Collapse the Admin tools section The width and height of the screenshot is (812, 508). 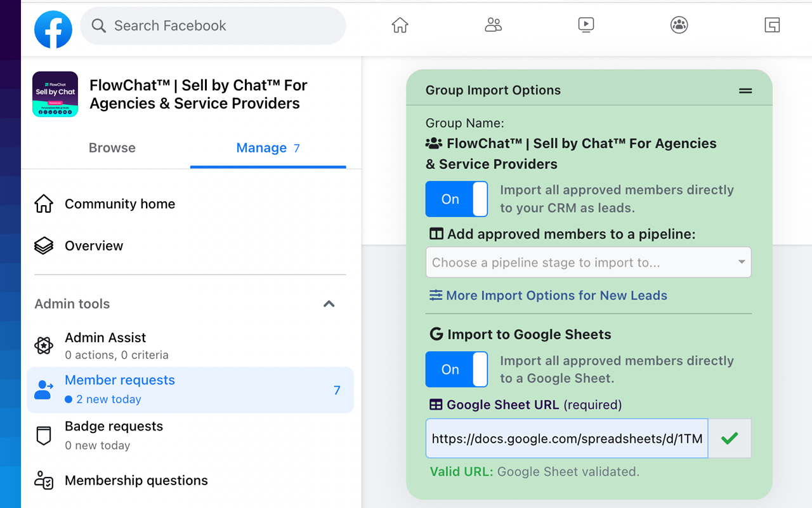pyautogui.click(x=329, y=304)
